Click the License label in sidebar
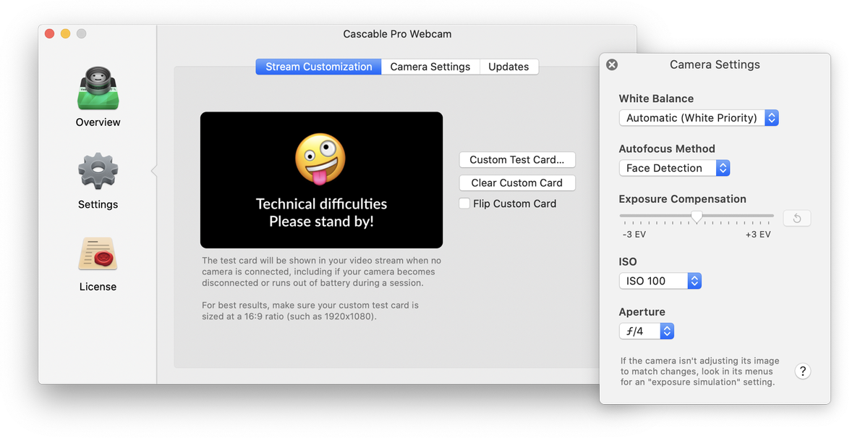This screenshot has width=868, height=441. [x=98, y=287]
